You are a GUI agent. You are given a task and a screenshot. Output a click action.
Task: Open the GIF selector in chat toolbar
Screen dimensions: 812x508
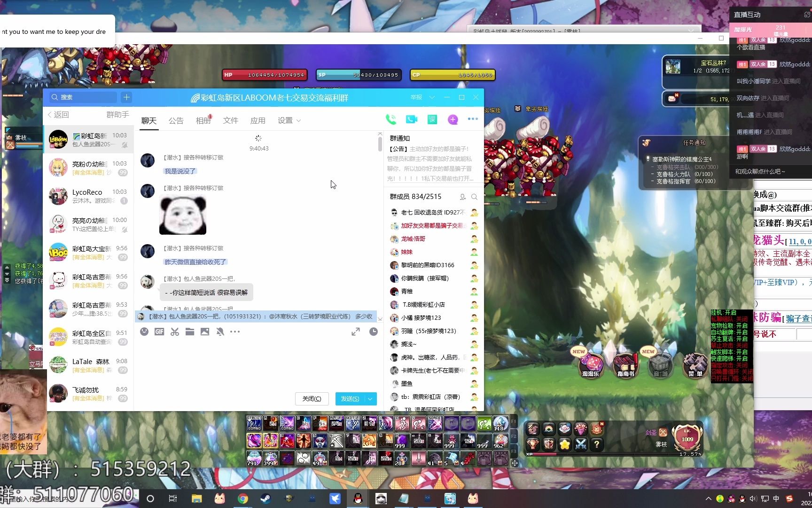(159, 332)
